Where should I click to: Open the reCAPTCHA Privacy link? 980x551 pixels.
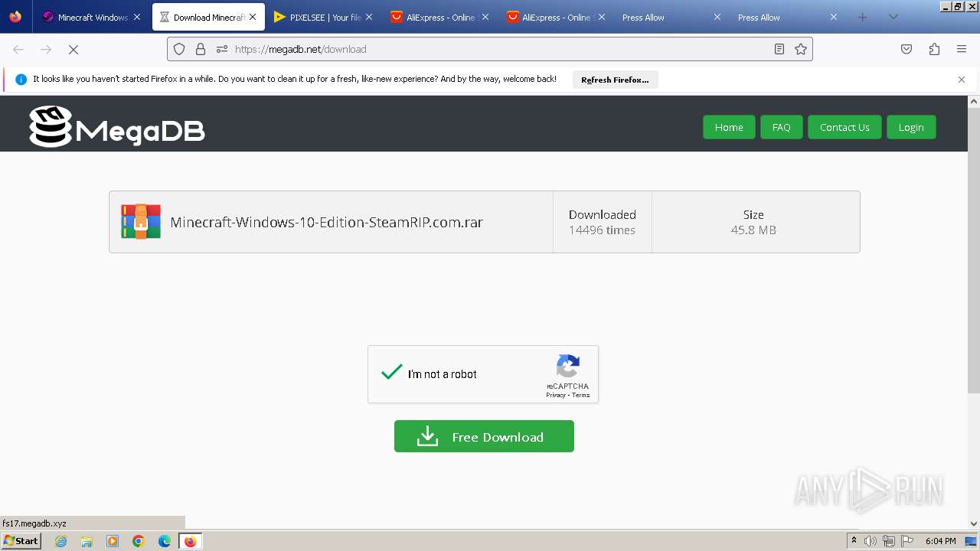555,395
